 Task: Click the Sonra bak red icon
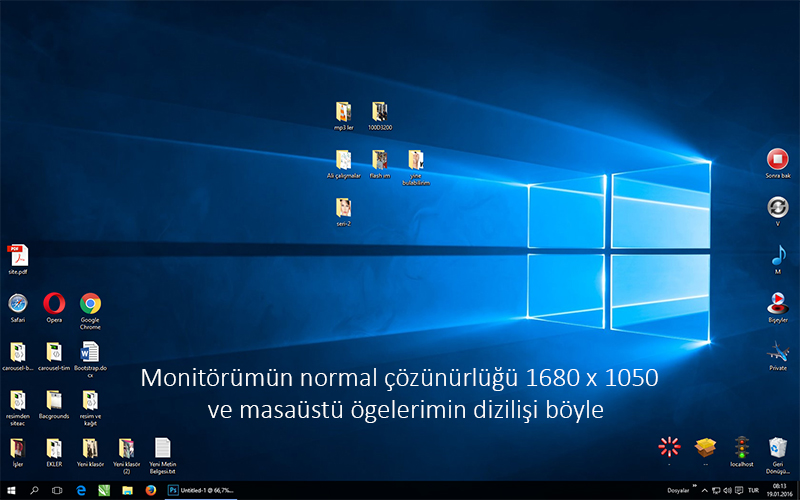point(778,163)
